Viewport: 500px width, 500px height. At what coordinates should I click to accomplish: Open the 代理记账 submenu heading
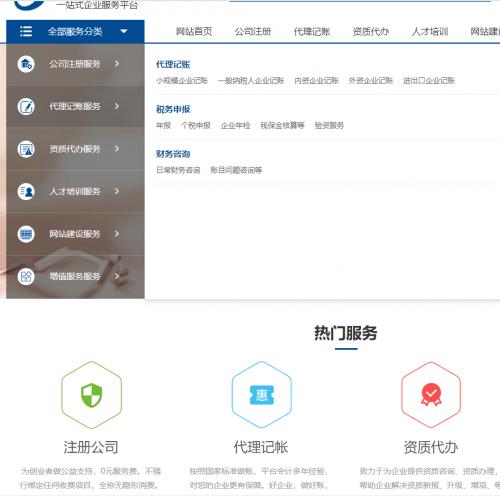tap(173, 64)
